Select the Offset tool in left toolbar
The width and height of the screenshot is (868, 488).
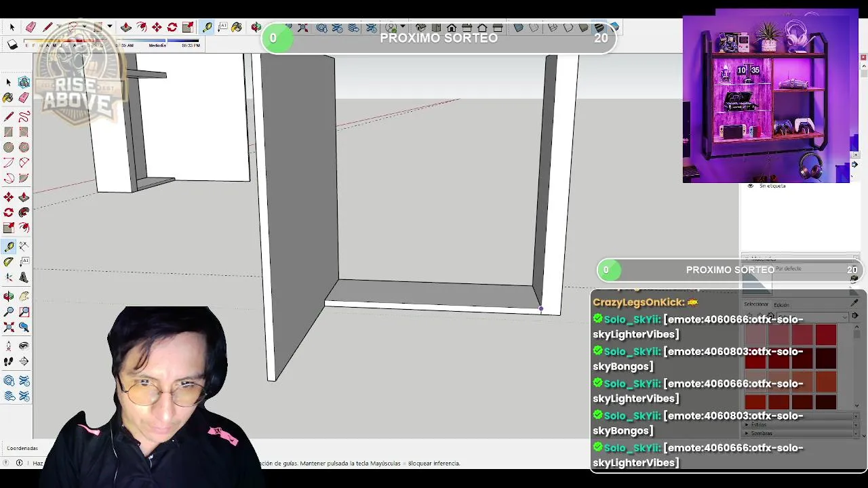24,228
